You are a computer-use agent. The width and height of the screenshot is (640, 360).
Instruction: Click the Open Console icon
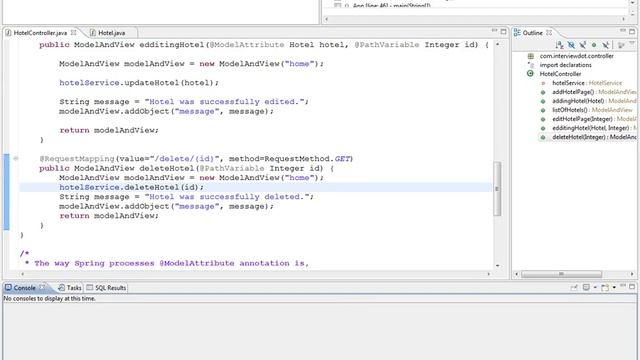click(605, 288)
